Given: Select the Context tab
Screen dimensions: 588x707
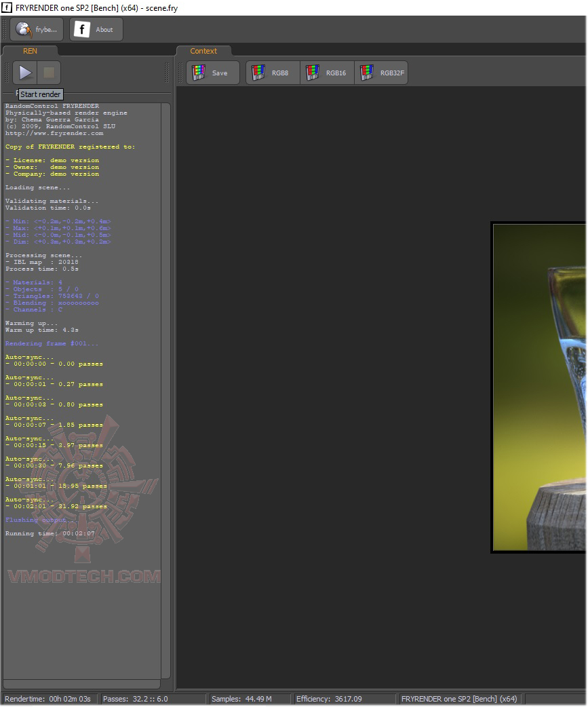Looking at the screenshot, I should coord(203,51).
